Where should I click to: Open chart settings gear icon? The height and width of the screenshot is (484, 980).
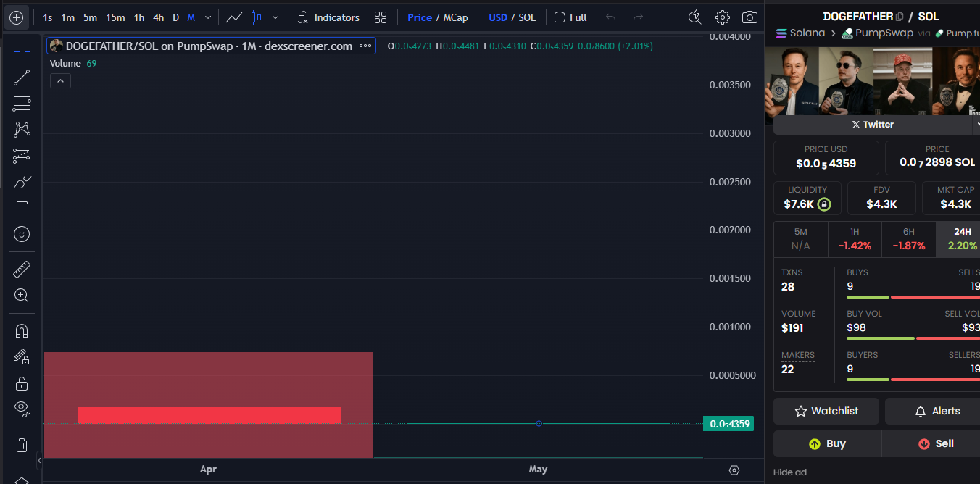(723, 17)
